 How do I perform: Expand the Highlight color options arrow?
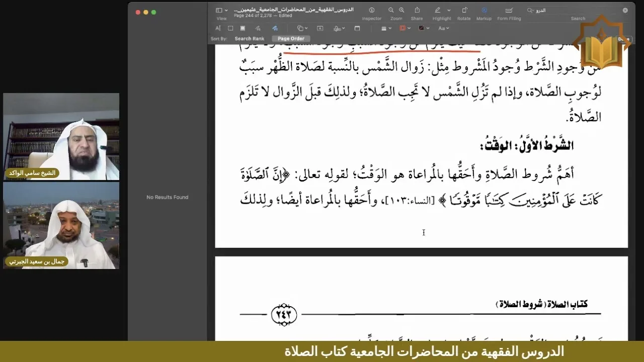click(x=449, y=11)
